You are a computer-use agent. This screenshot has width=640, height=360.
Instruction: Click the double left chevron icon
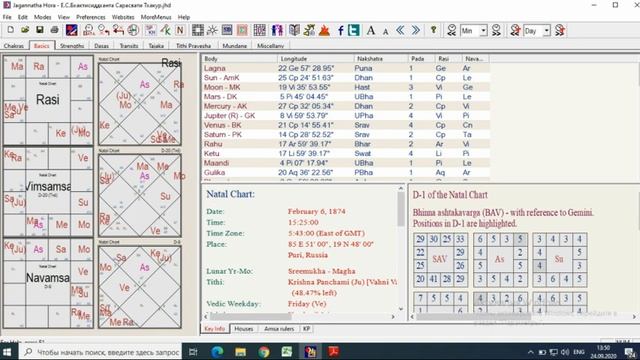(400, 30)
